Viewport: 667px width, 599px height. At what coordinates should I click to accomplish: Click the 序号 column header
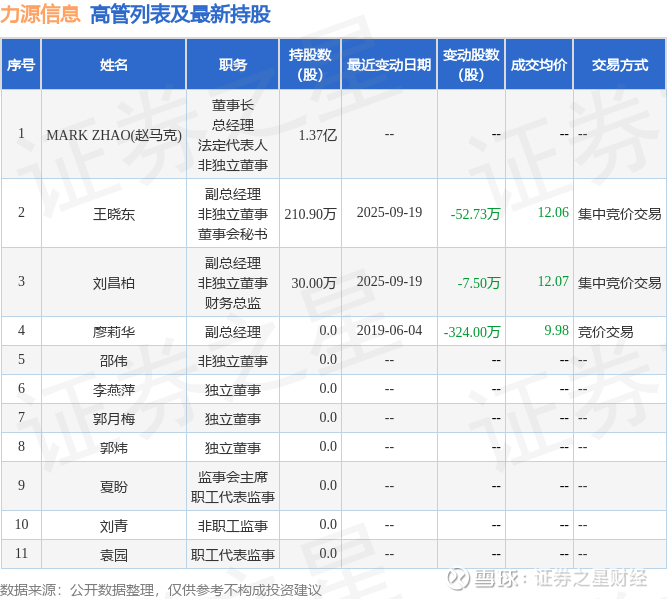click(x=21, y=65)
